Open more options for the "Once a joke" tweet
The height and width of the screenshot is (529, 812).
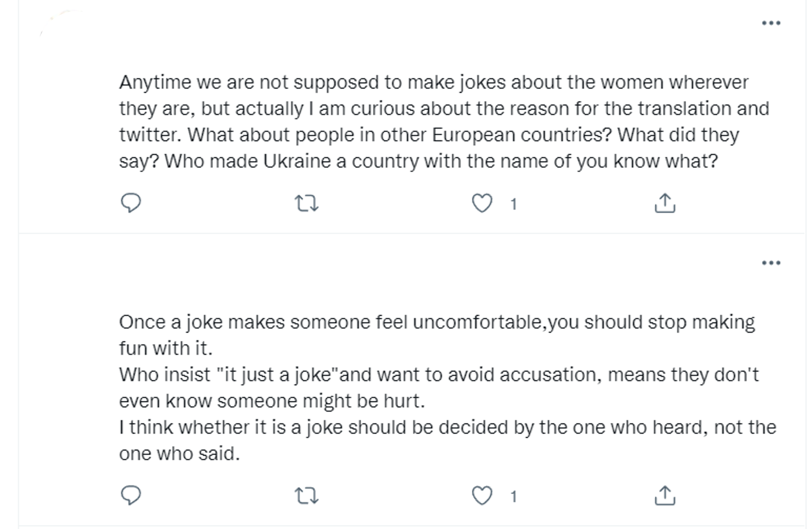coord(771,263)
